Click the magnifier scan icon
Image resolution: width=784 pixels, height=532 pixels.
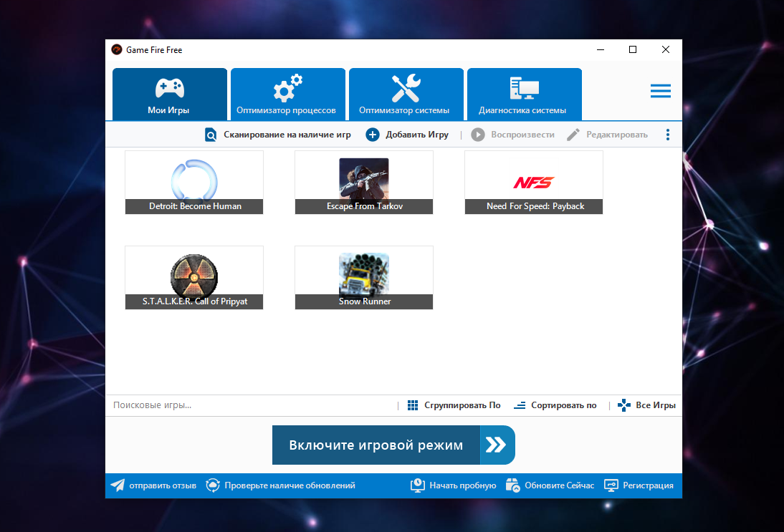pos(211,135)
